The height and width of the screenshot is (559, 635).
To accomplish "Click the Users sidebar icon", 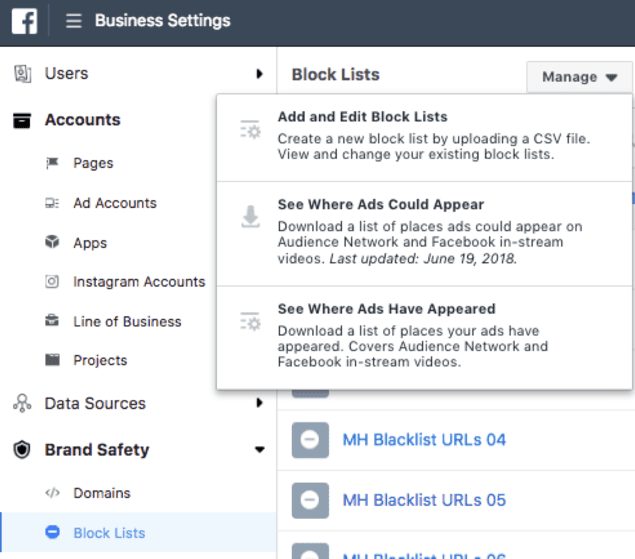I will pos(22,74).
